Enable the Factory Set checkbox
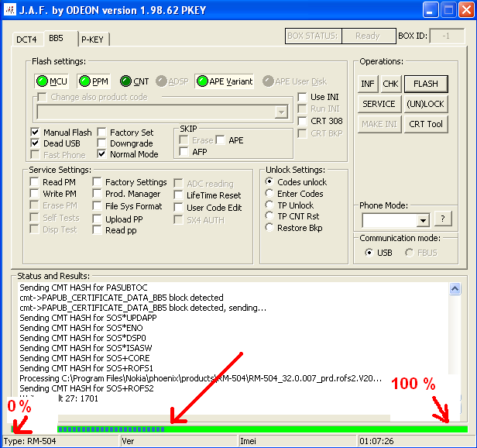The height and width of the screenshot is (448, 477). click(101, 133)
